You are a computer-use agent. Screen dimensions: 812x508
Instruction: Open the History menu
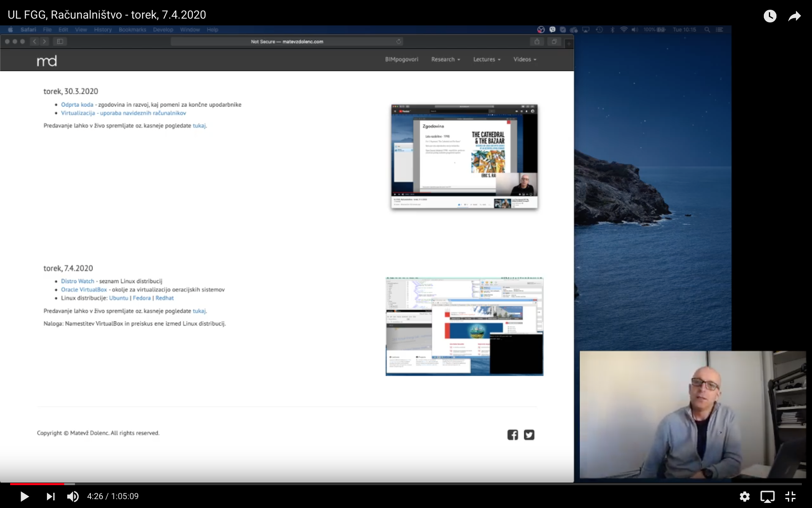click(x=103, y=30)
